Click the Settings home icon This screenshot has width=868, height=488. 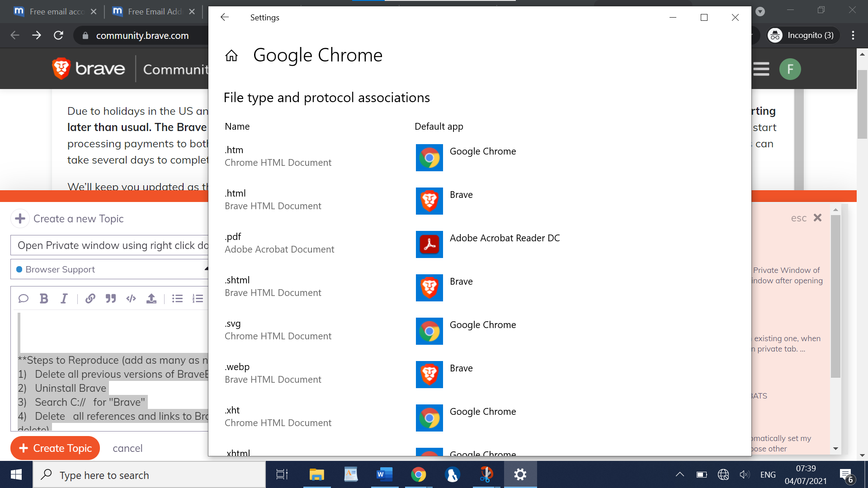[231, 56]
